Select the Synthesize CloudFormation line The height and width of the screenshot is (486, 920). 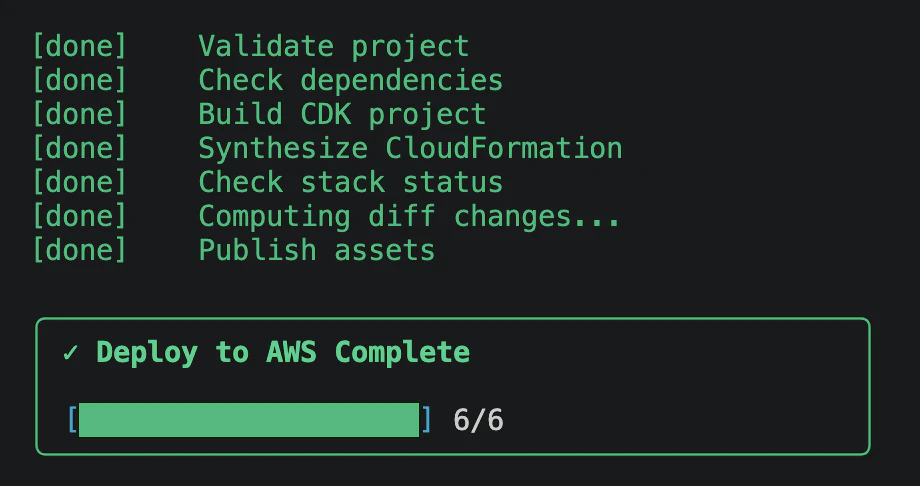327,148
